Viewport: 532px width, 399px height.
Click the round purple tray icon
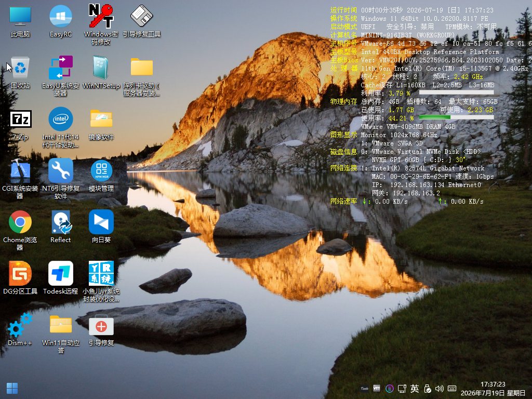(390, 388)
